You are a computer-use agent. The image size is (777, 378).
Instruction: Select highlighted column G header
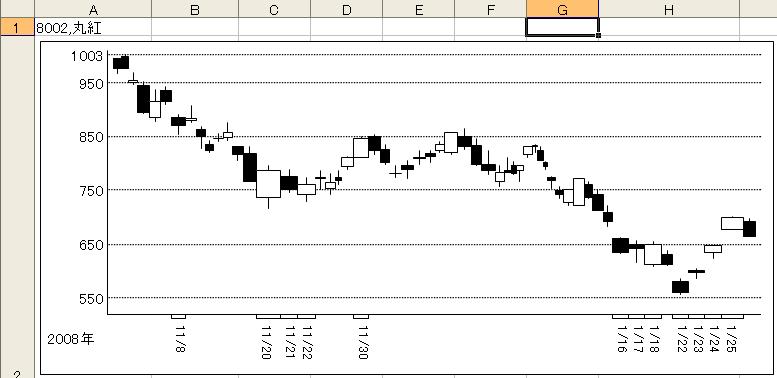tap(562, 9)
